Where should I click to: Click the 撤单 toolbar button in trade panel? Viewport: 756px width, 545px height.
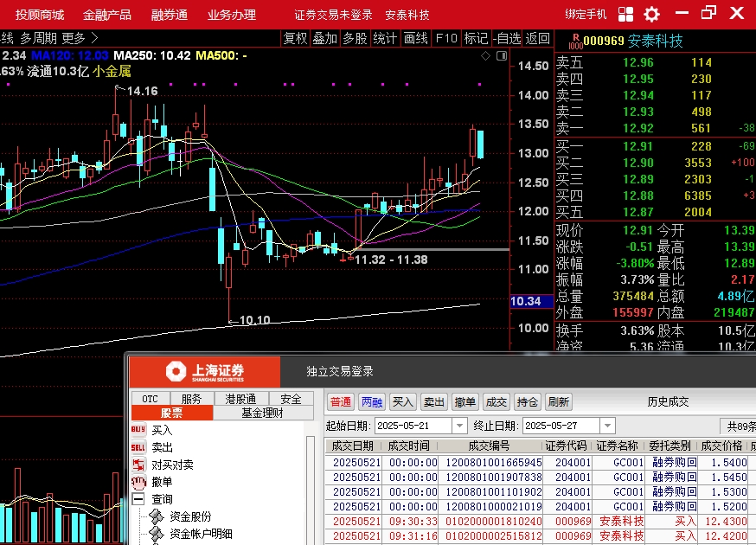[x=464, y=401]
